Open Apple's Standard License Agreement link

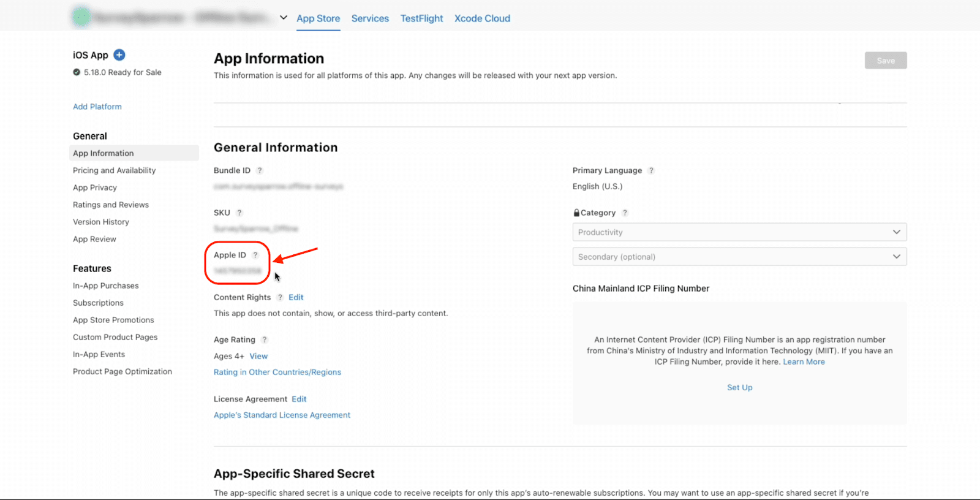pyautogui.click(x=282, y=415)
